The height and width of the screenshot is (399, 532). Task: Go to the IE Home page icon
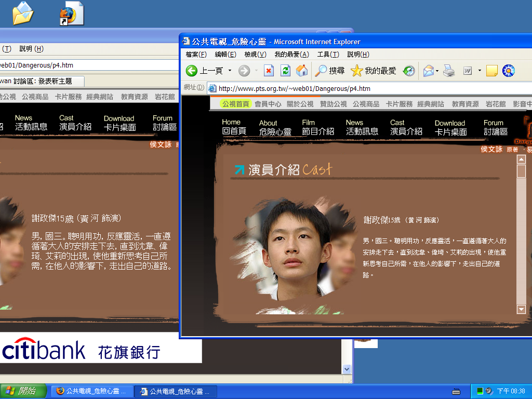pyautogui.click(x=302, y=71)
